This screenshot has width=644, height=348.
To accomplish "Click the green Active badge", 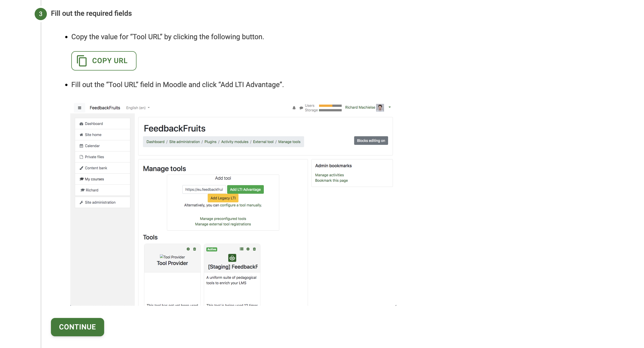I will [212, 249].
